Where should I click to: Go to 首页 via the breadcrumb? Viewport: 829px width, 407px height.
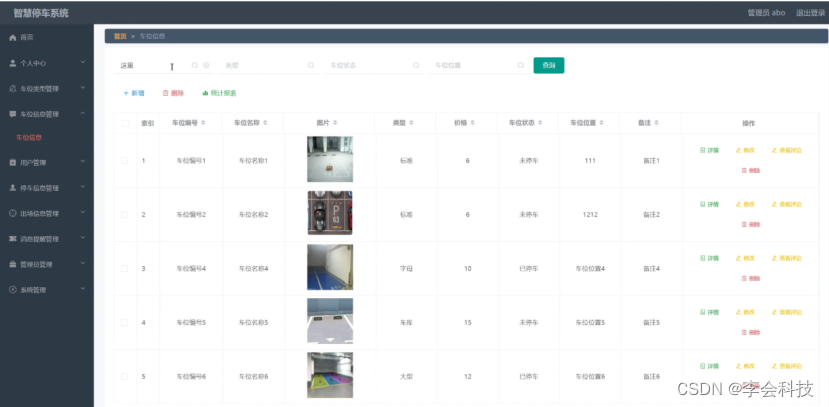[x=120, y=36]
